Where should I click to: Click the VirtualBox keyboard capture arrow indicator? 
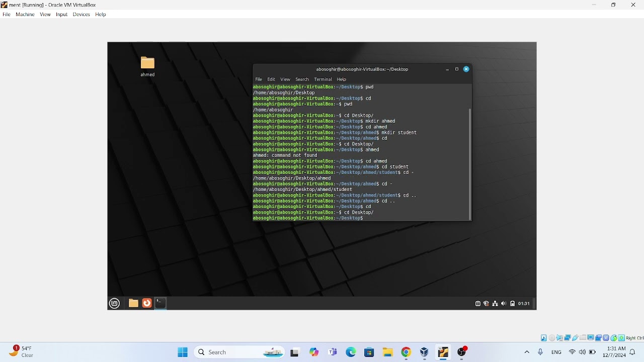click(x=621, y=338)
